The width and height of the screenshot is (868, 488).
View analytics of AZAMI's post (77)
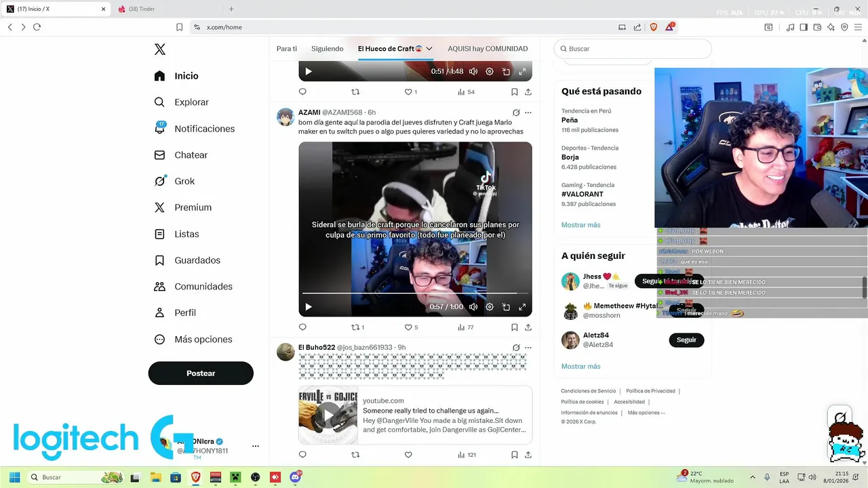click(466, 327)
